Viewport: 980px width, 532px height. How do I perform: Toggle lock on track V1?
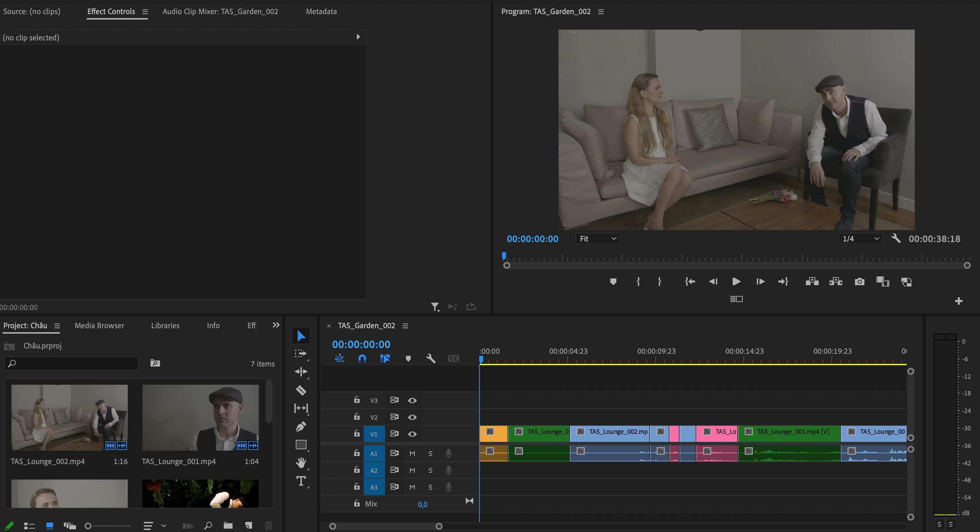[357, 433]
